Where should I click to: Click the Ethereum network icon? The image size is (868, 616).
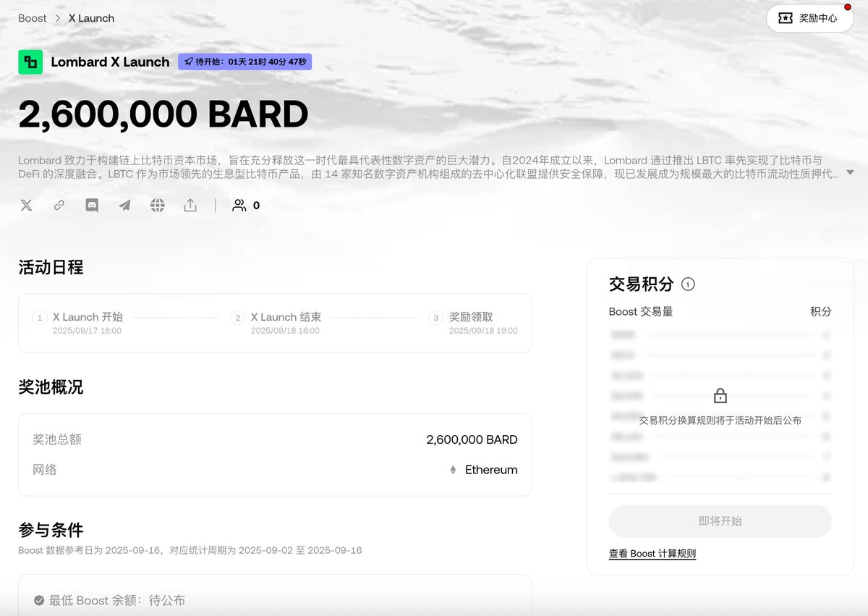[x=454, y=470]
